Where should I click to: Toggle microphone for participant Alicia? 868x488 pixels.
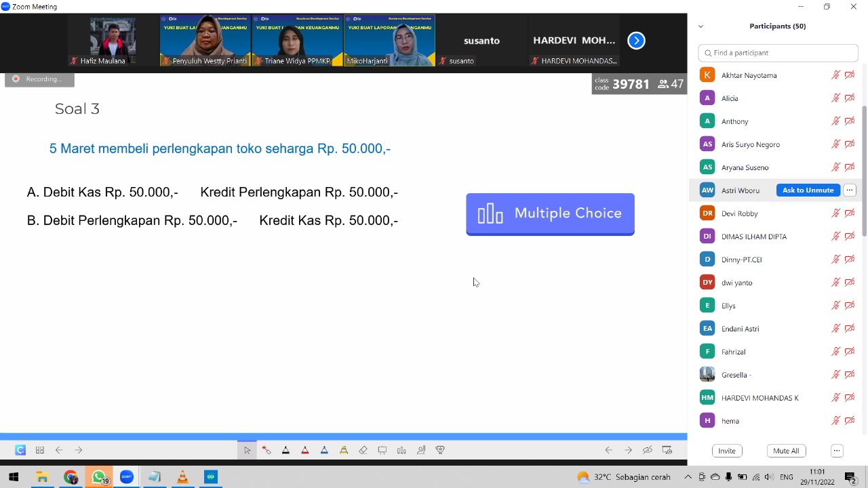[836, 98]
